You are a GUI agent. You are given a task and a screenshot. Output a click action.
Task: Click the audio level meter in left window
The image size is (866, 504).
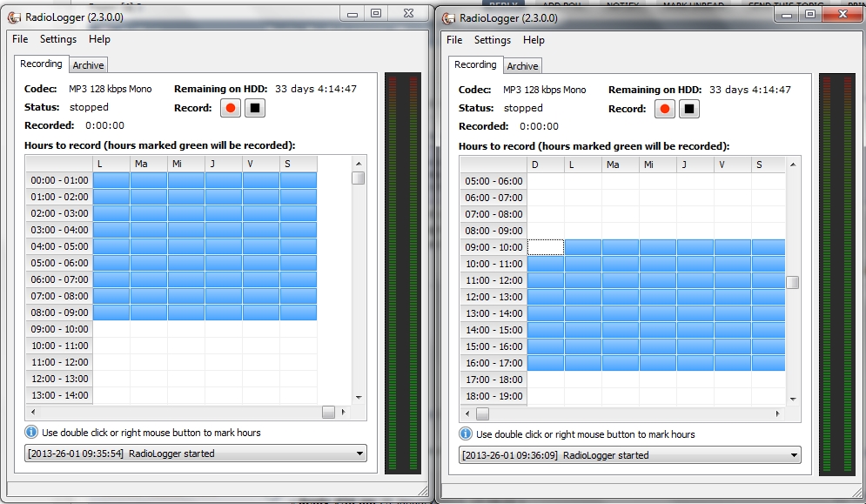403,273
